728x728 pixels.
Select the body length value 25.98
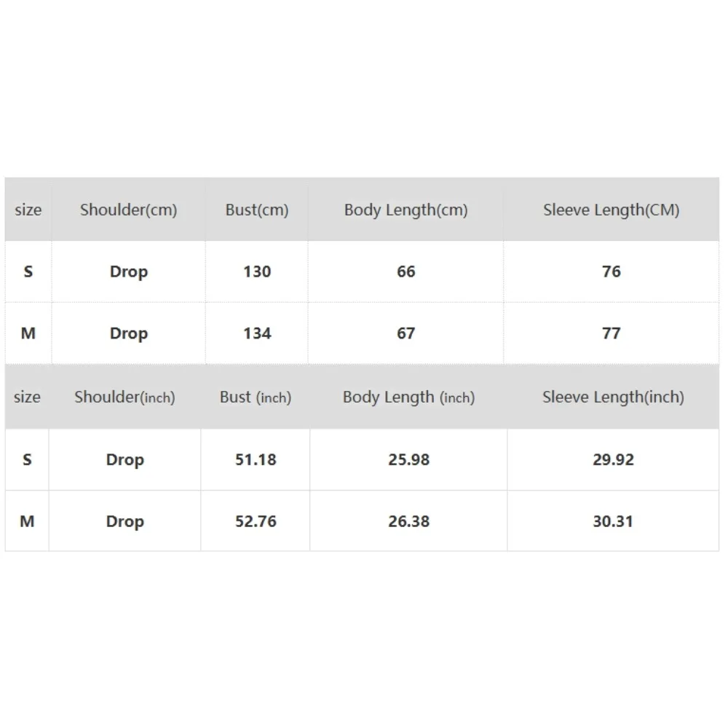click(408, 460)
